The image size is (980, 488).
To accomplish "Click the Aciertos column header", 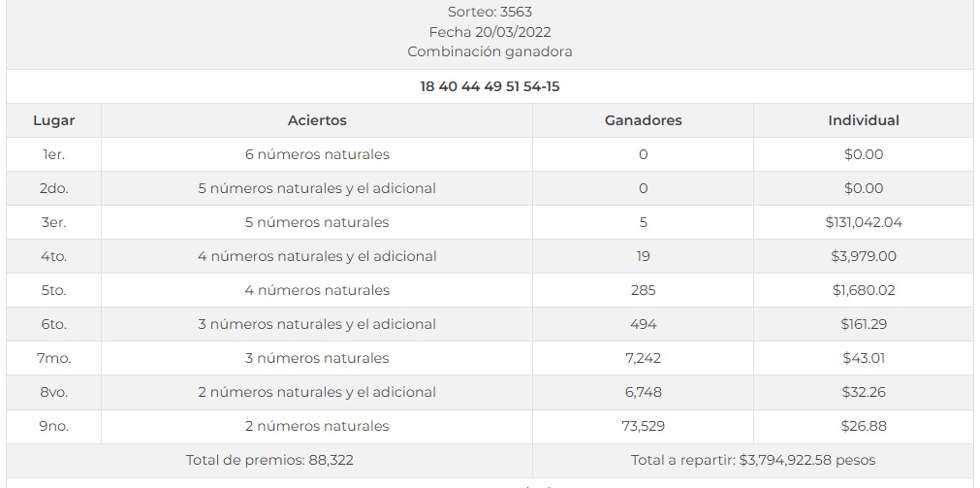I will tap(317, 120).
